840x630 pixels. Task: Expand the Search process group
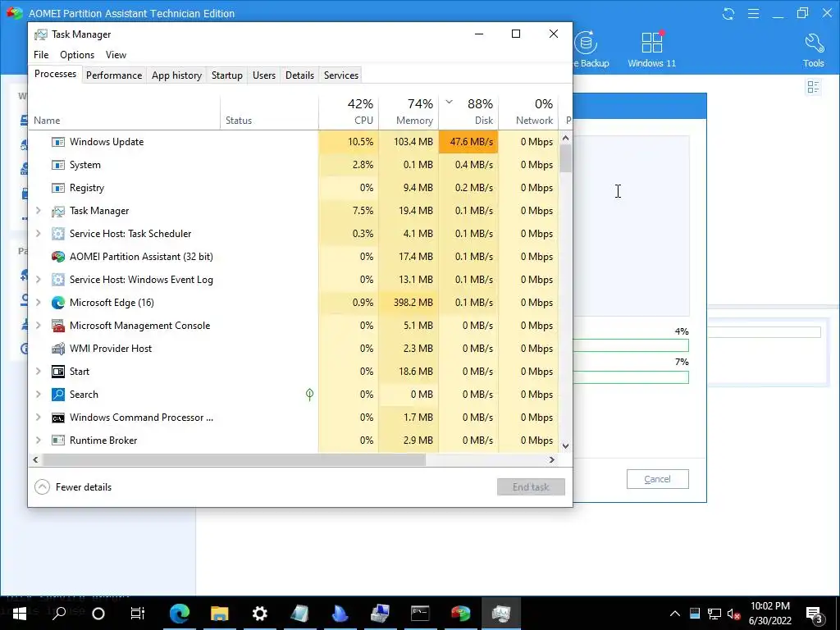click(x=38, y=395)
